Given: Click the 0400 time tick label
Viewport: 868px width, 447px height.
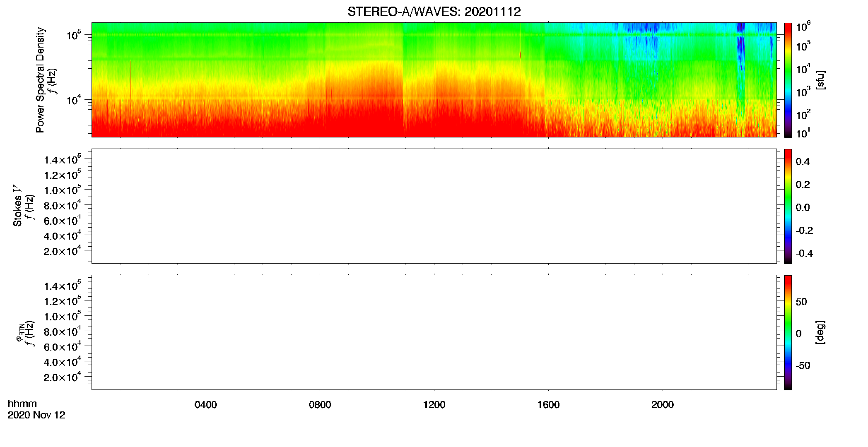Looking at the screenshot, I should 205,405.
